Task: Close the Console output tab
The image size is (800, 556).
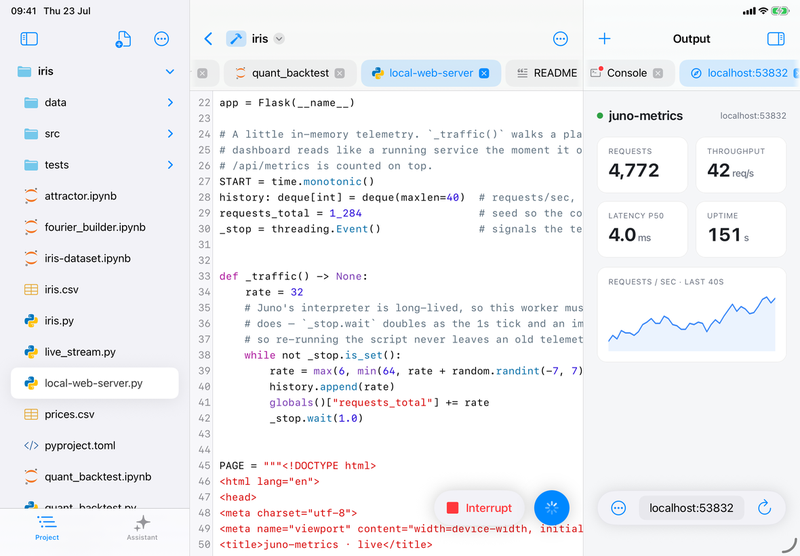Action: (658, 73)
